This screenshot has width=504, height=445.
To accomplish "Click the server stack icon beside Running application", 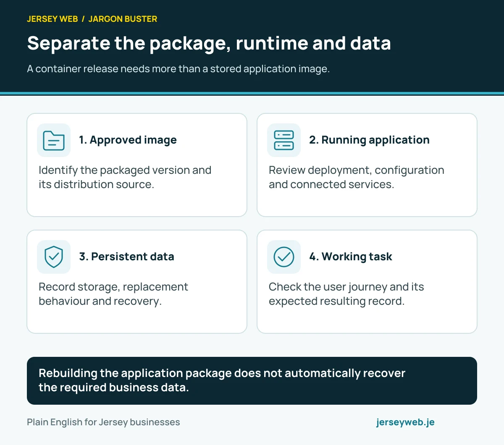I will click(284, 140).
